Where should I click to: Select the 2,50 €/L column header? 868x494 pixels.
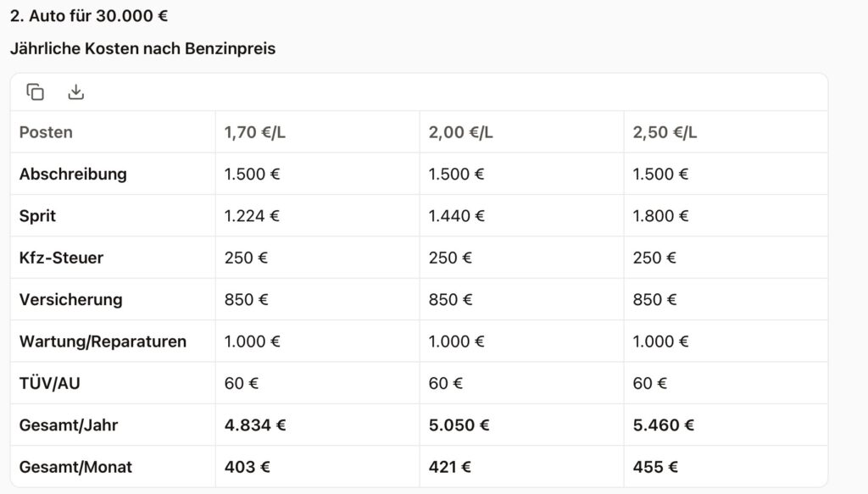[x=665, y=132]
